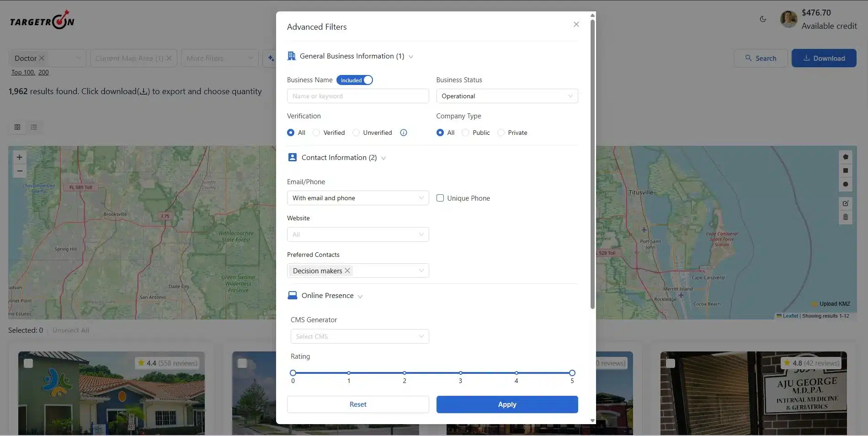
Task: Open the Email/Phone dropdown
Action: tap(357, 198)
